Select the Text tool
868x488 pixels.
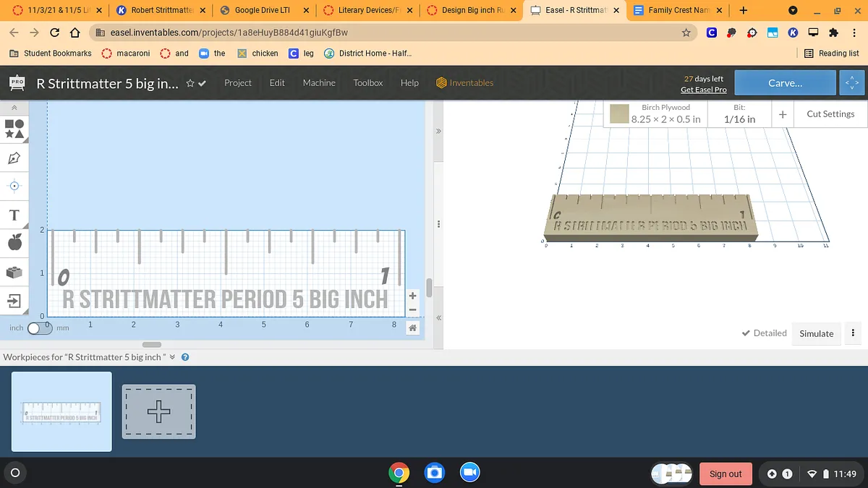pyautogui.click(x=14, y=215)
